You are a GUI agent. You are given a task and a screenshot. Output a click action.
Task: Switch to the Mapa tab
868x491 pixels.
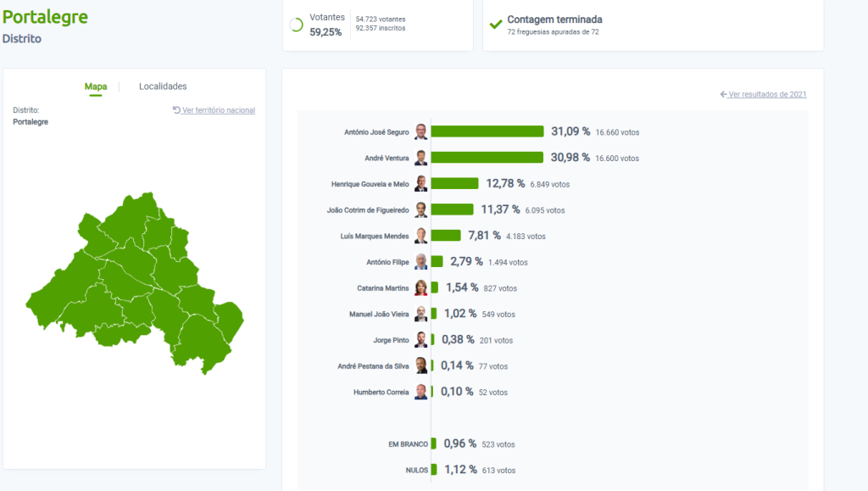point(96,86)
